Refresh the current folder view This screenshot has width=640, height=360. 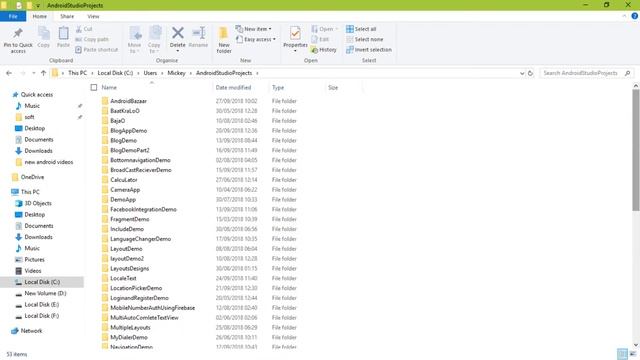tap(530, 73)
